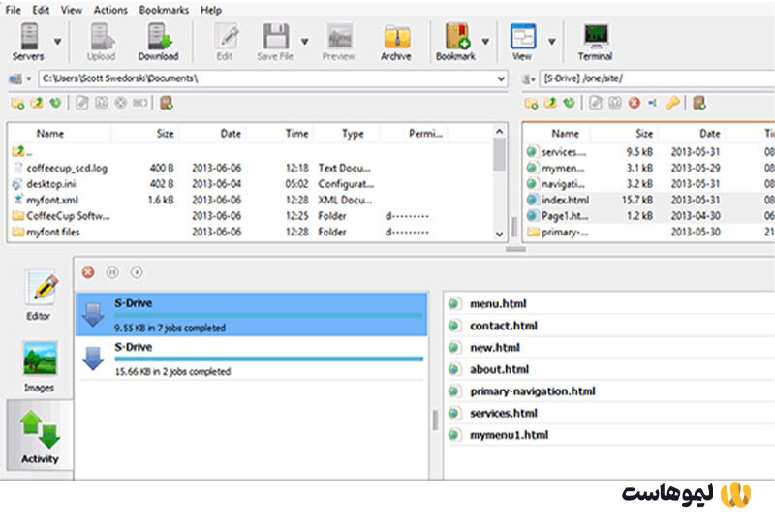This screenshot has height=532, width=775.
Task: Sort local files by Date column
Action: coord(231,134)
